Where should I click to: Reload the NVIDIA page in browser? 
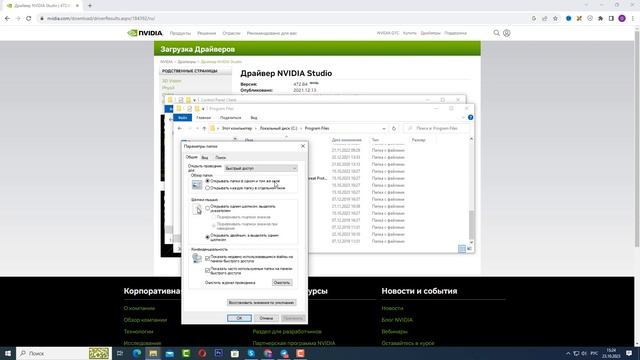point(29,18)
